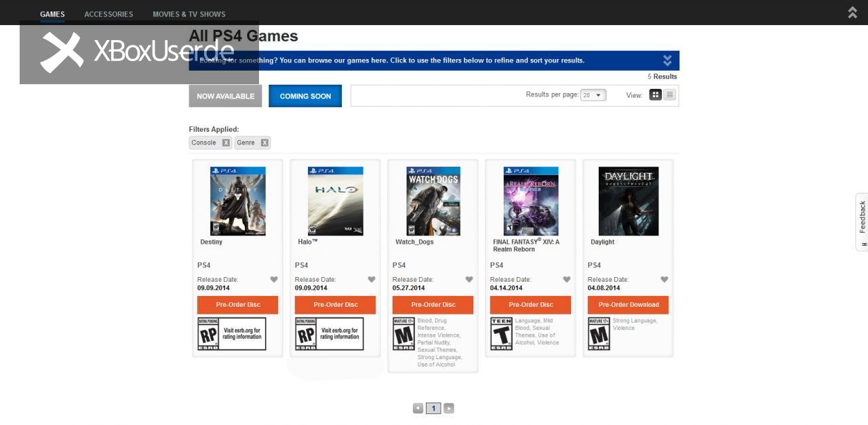The image size is (868, 425).
Task: Click the scroll-to-top double chevron icon
Action: click(x=852, y=12)
